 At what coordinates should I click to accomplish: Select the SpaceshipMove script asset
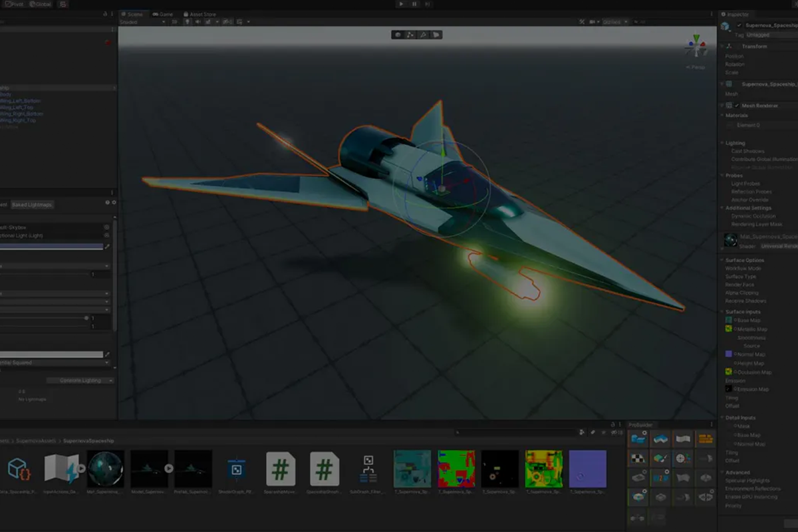point(281,469)
